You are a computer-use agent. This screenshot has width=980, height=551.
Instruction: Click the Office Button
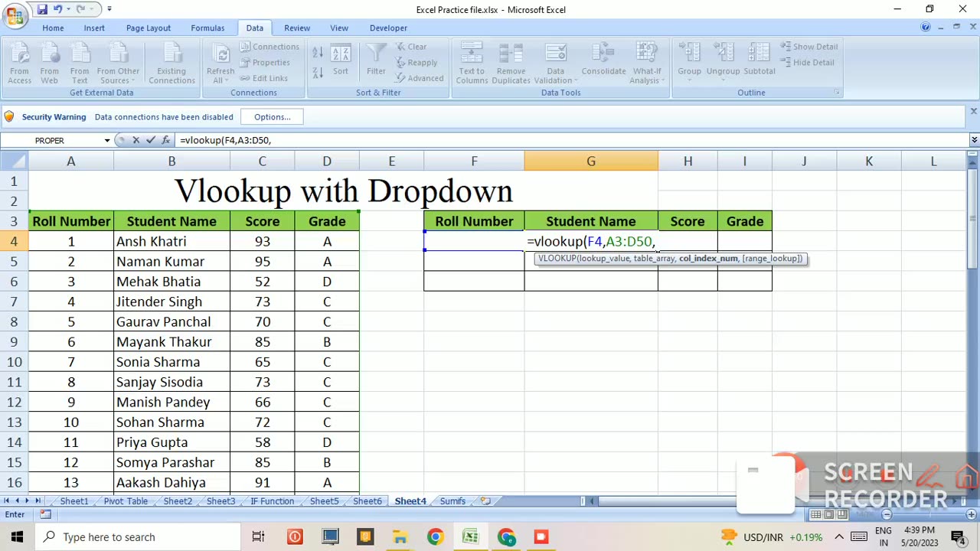click(15, 15)
